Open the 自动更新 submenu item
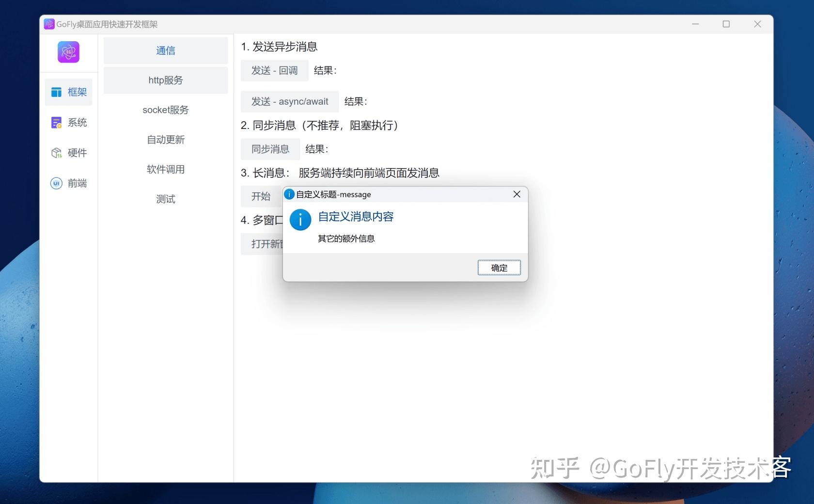Image resolution: width=814 pixels, height=504 pixels. [x=165, y=140]
